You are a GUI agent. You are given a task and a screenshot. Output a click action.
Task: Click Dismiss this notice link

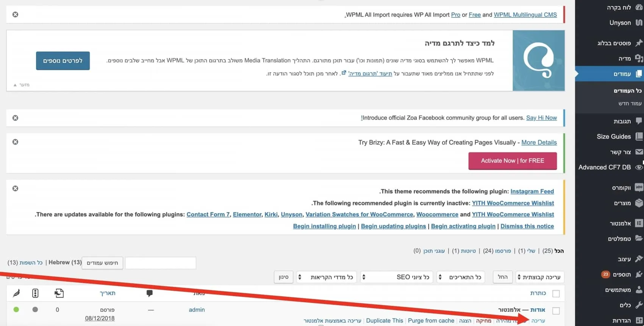(x=527, y=226)
